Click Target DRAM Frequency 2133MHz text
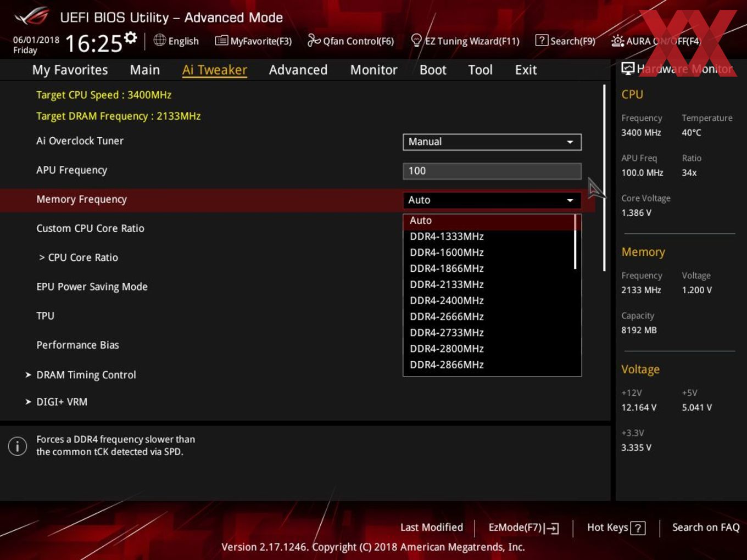This screenshot has width=747, height=560. [118, 116]
